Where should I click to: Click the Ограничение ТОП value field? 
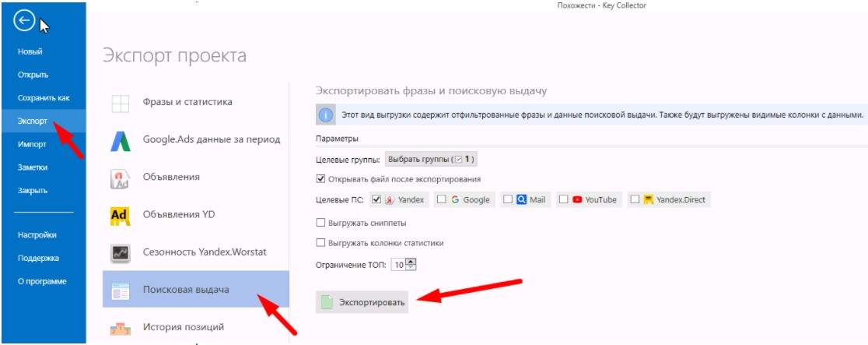point(398,265)
